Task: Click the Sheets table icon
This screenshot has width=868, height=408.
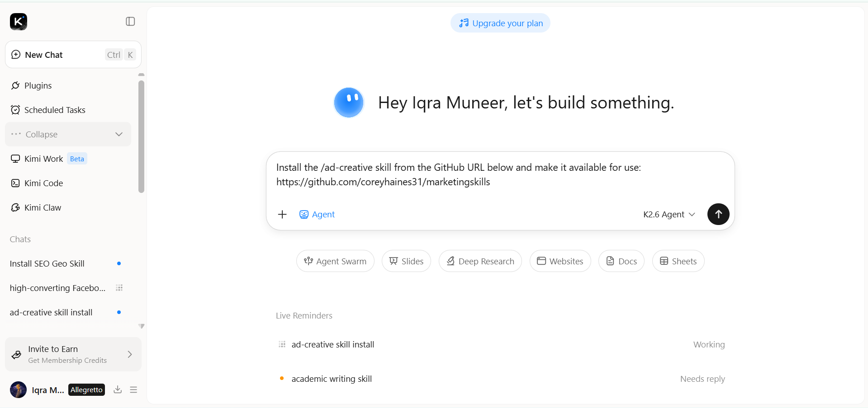Action: (x=664, y=261)
